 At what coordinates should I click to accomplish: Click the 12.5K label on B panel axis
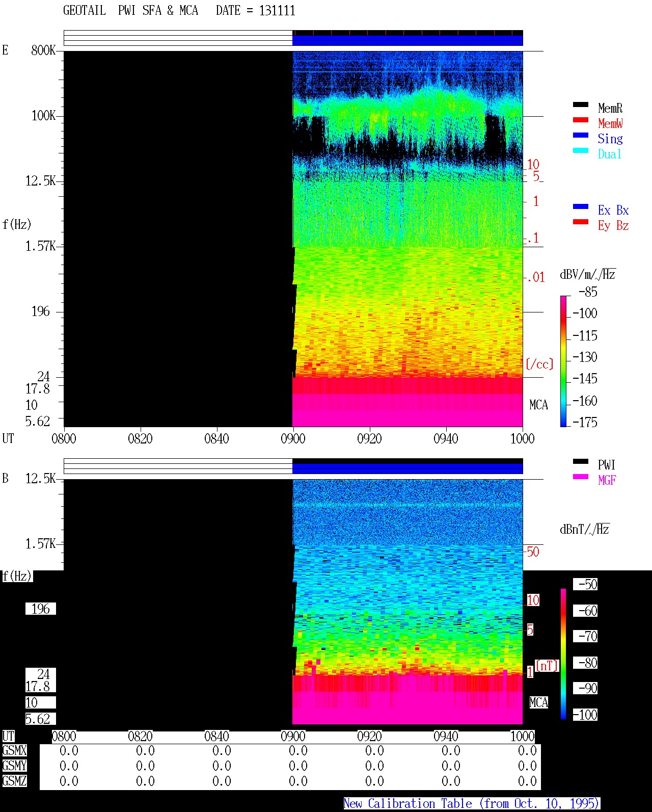pos(40,478)
